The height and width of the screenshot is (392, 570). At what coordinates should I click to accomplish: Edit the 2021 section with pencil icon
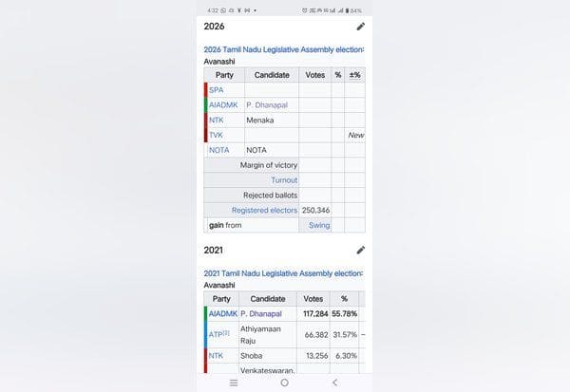pos(361,250)
